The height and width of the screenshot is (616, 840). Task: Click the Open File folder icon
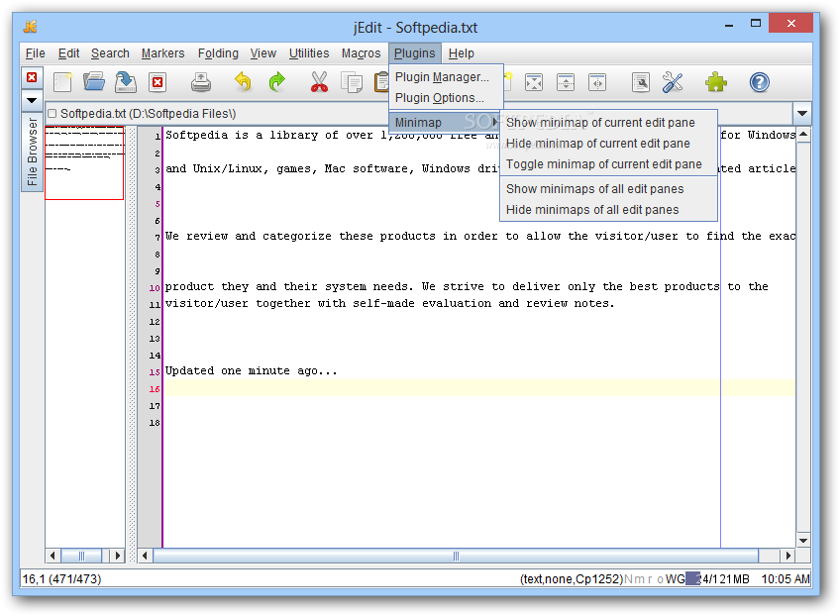(94, 82)
